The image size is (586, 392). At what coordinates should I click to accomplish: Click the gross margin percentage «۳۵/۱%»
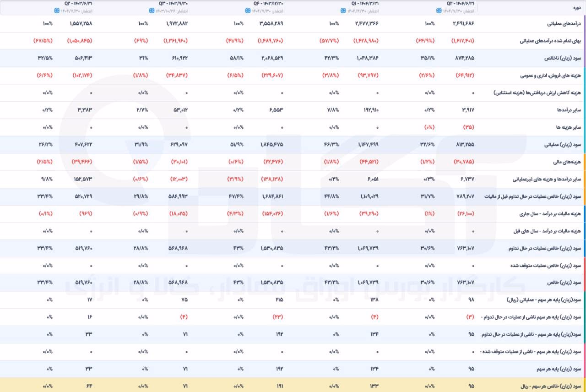427,58
